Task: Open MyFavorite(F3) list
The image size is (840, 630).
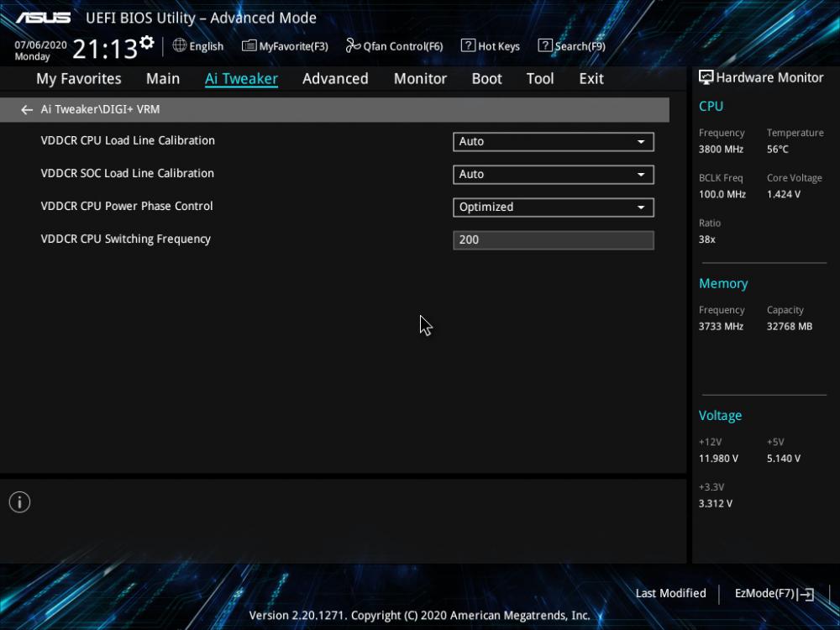Action: 285,46
